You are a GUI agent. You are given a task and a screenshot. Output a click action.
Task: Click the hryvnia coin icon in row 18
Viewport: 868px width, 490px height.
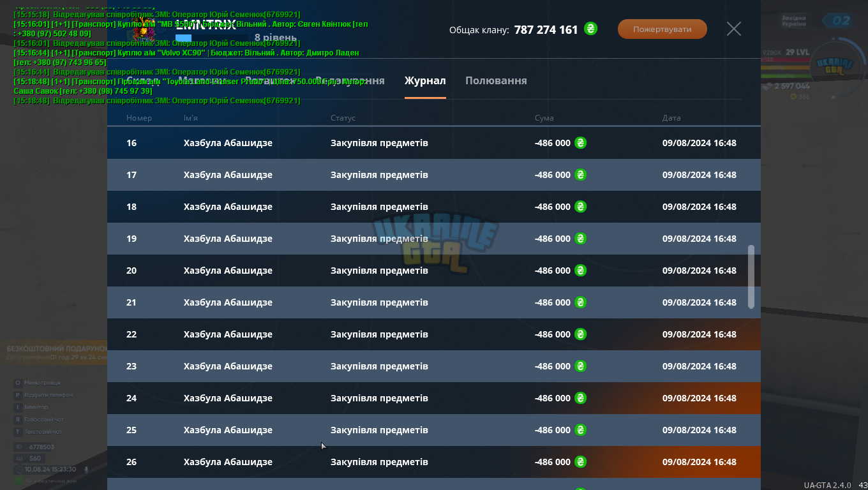point(580,206)
